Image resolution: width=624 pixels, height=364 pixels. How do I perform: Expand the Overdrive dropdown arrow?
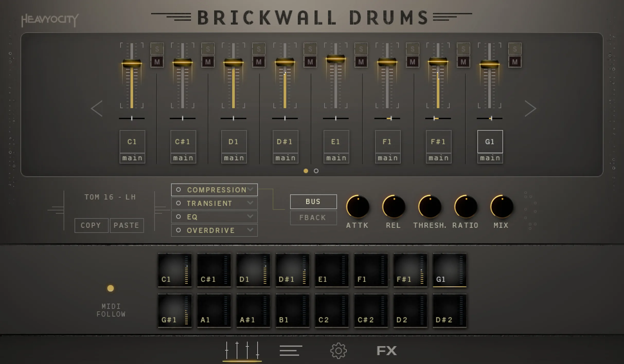click(250, 230)
